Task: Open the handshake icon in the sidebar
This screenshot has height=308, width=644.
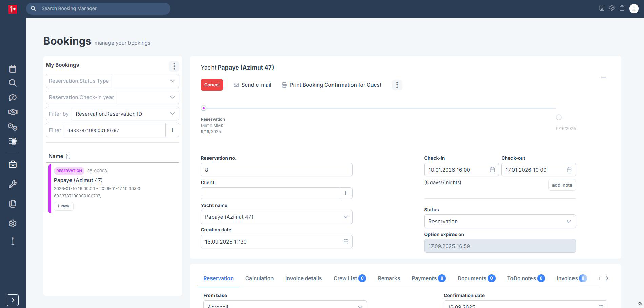Action: 13,112
